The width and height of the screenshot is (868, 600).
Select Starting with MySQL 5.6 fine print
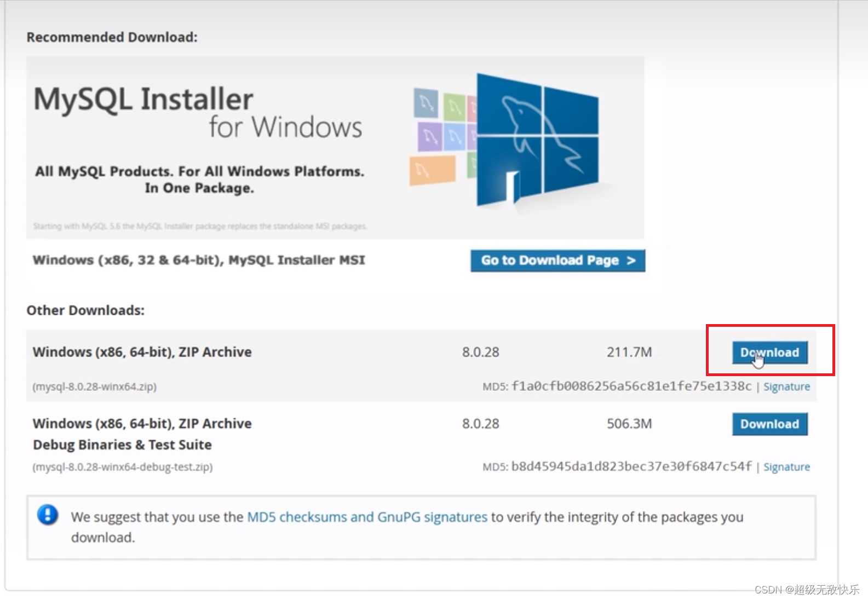[200, 226]
